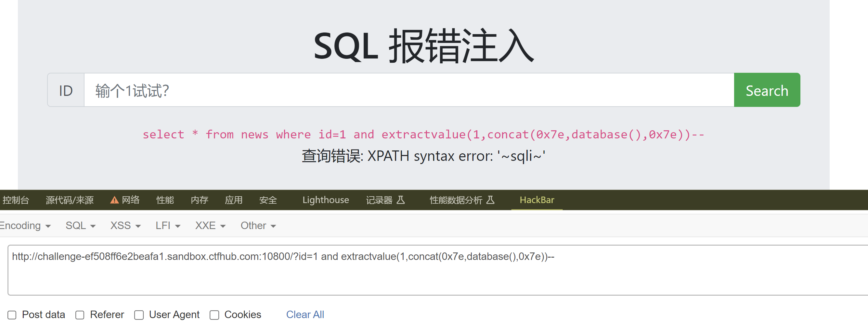Click the flask icon beside 记录器
This screenshot has width=868, height=334.
coord(400,200)
